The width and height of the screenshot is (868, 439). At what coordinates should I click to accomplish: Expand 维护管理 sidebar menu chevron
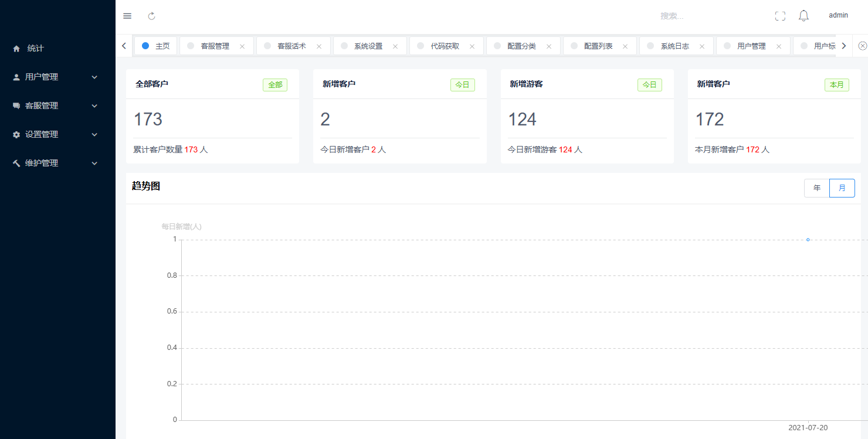[x=94, y=163]
